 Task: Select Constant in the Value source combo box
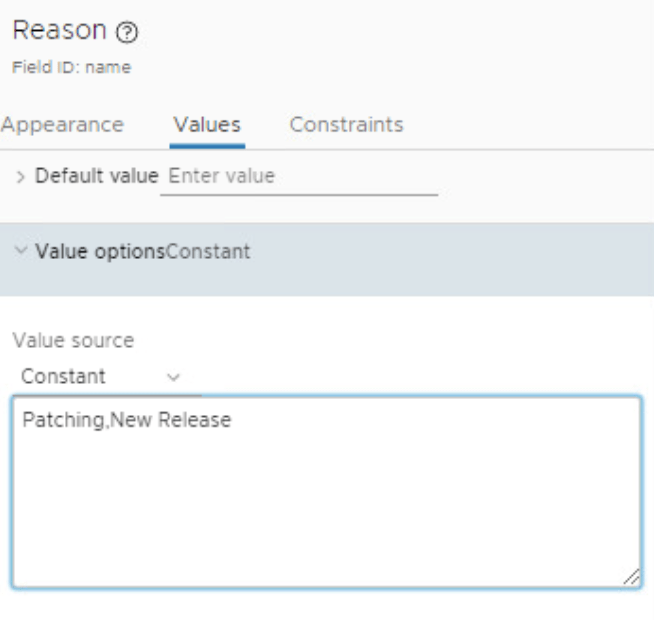point(64,377)
